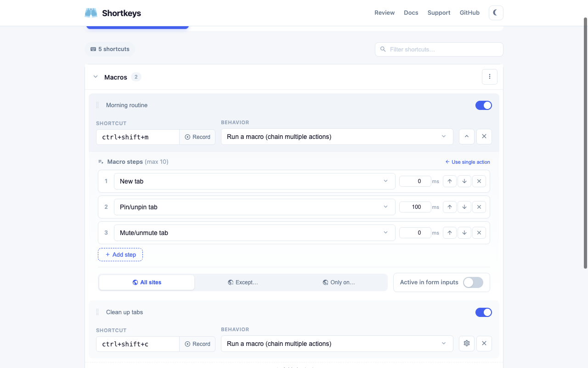Open the Macros overflow three-dot menu
The height and width of the screenshot is (368, 588).
coord(489,76)
